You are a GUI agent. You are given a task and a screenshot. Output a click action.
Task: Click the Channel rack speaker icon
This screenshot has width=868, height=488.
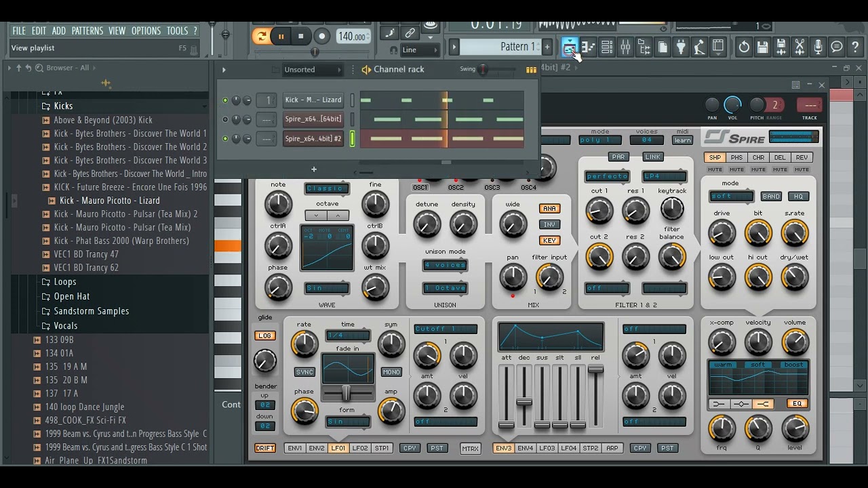pos(366,69)
